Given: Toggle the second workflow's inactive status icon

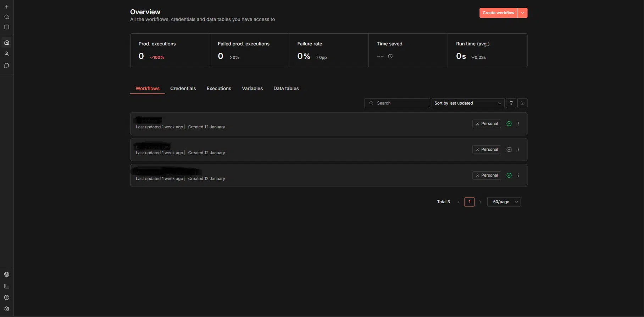Looking at the screenshot, I should [509, 150].
